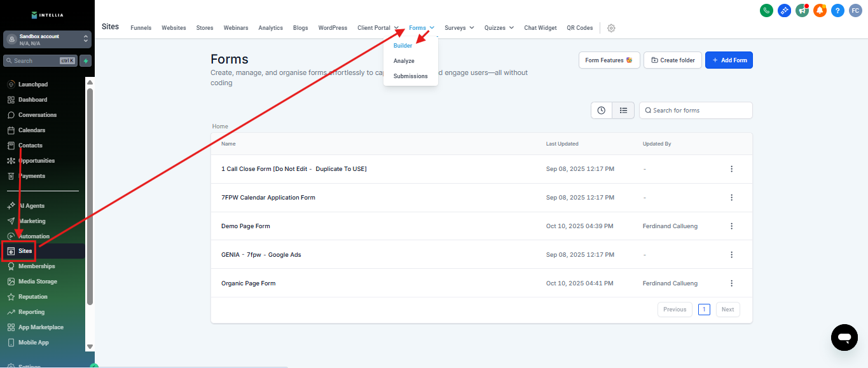The height and width of the screenshot is (368, 868).
Task: Select Submissions from the Forms menu
Action: pos(410,76)
